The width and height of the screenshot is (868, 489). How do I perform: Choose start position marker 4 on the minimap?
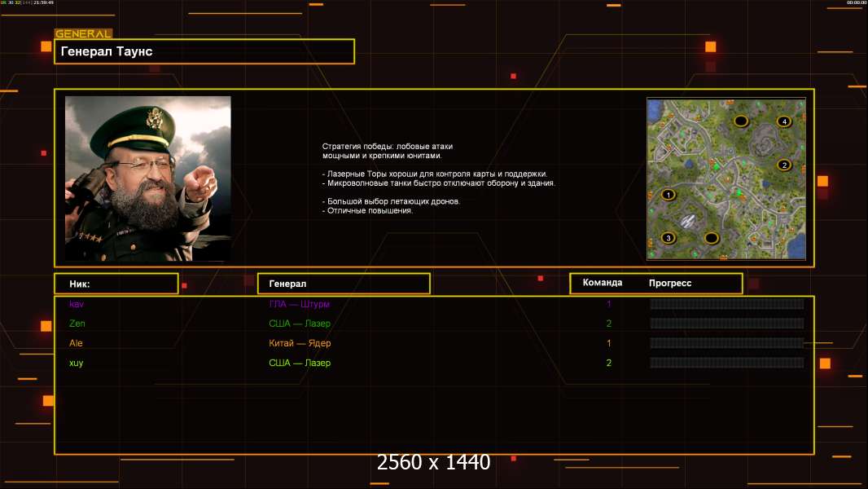[x=783, y=121]
